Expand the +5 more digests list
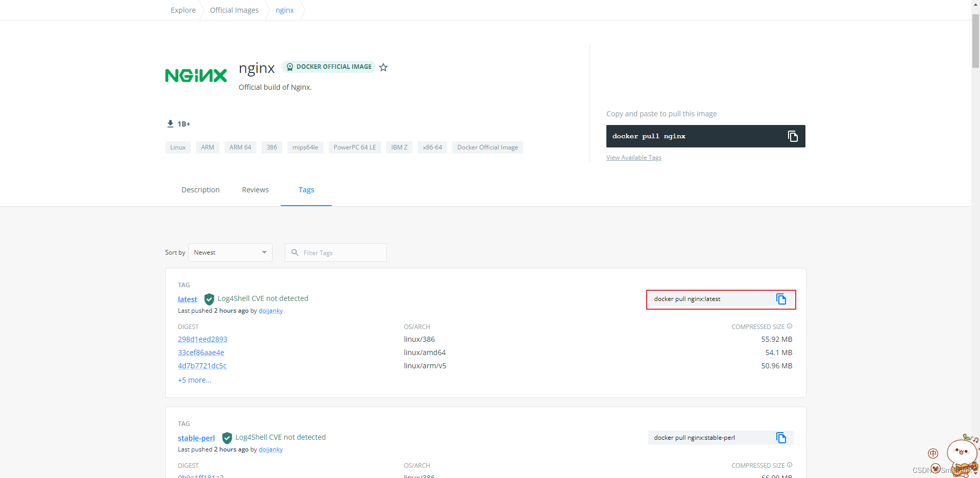The width and height of the screenshot is (980, 478). click(194, 380)
